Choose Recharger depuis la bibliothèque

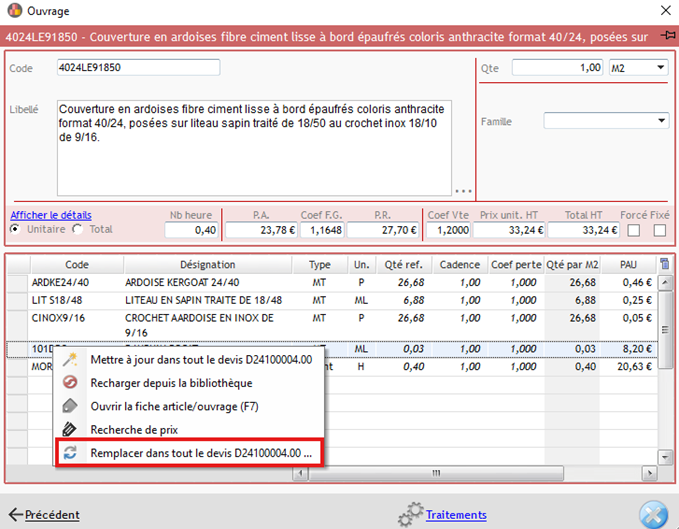pos(171,383)
